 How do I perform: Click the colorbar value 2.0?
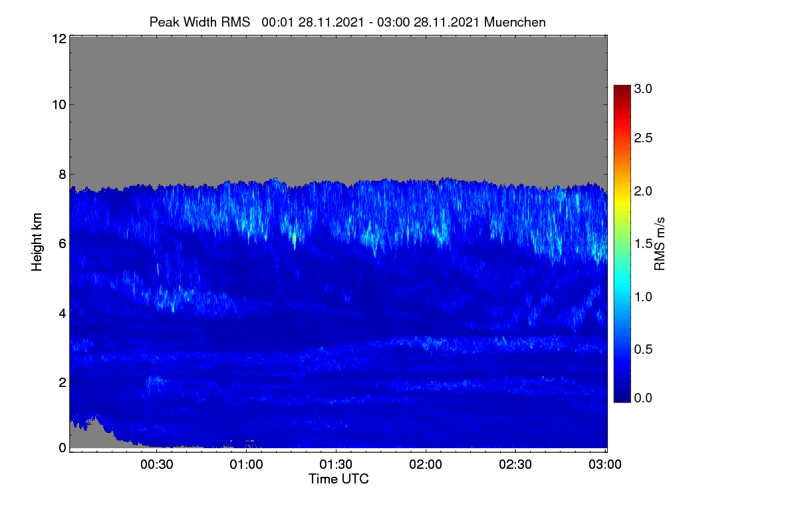(643, 192)
